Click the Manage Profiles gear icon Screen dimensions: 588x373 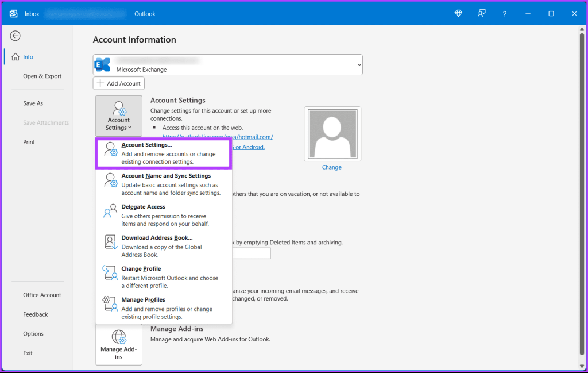(x=110, y=303)
